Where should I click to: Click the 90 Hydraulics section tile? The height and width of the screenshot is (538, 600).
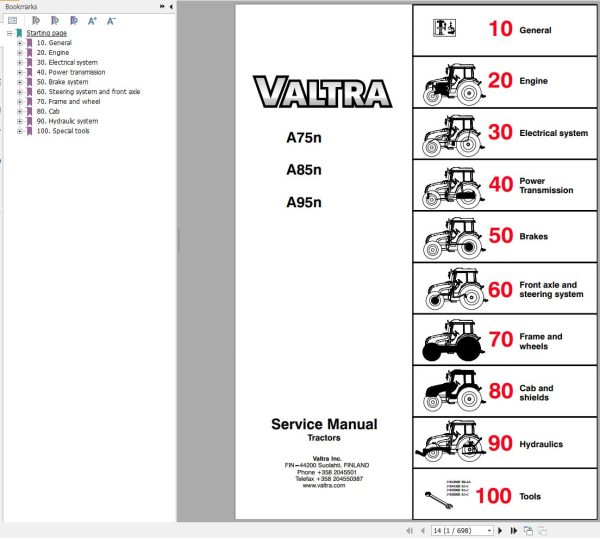click(x=505, y=442)
